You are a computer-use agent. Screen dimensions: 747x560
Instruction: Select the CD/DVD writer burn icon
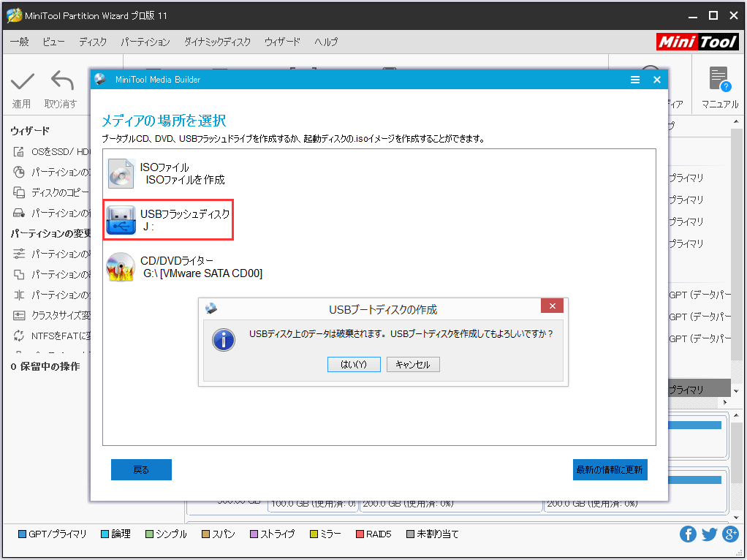click(121, 267)
